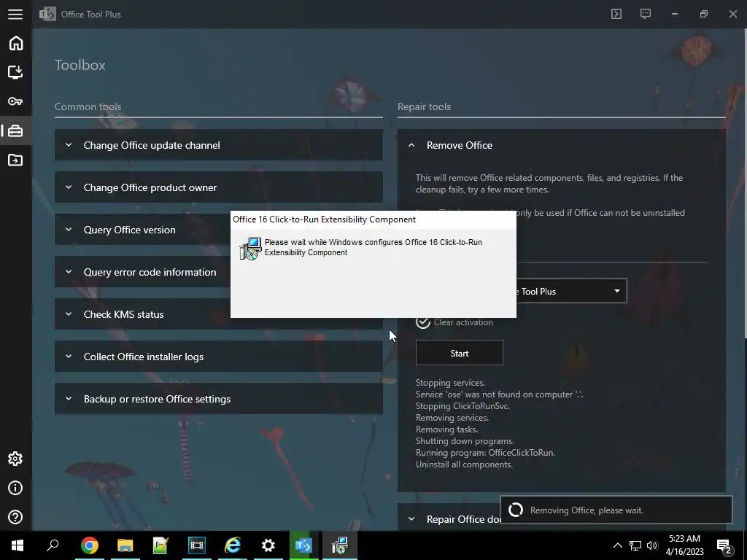The image size is (747, 560).
Task: Open Settings gear in sidebar
Action: click(15, 459)
